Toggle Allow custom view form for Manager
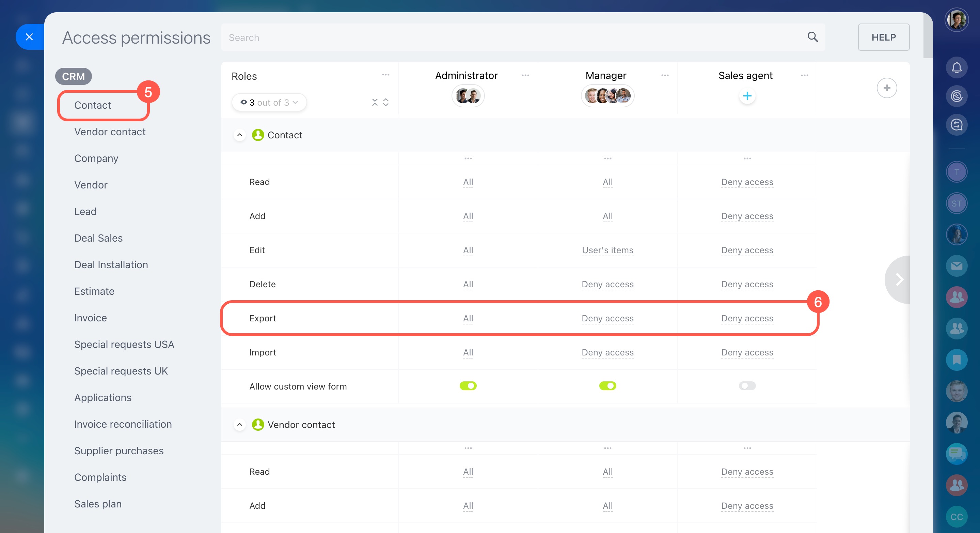Viewport: 980px width, 533px height. pos(607,386)
